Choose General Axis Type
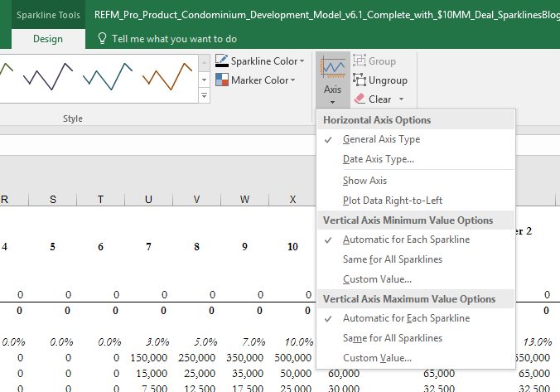560x392 pixels. [x=416, y=139]
